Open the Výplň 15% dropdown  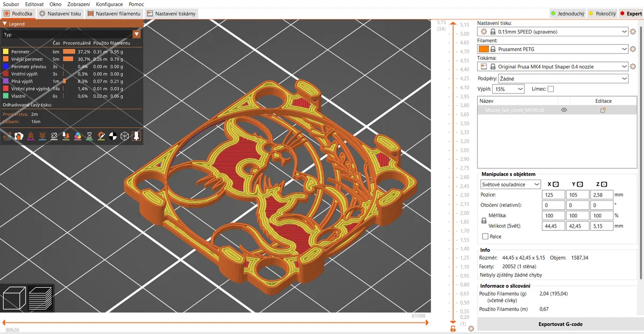509,89
